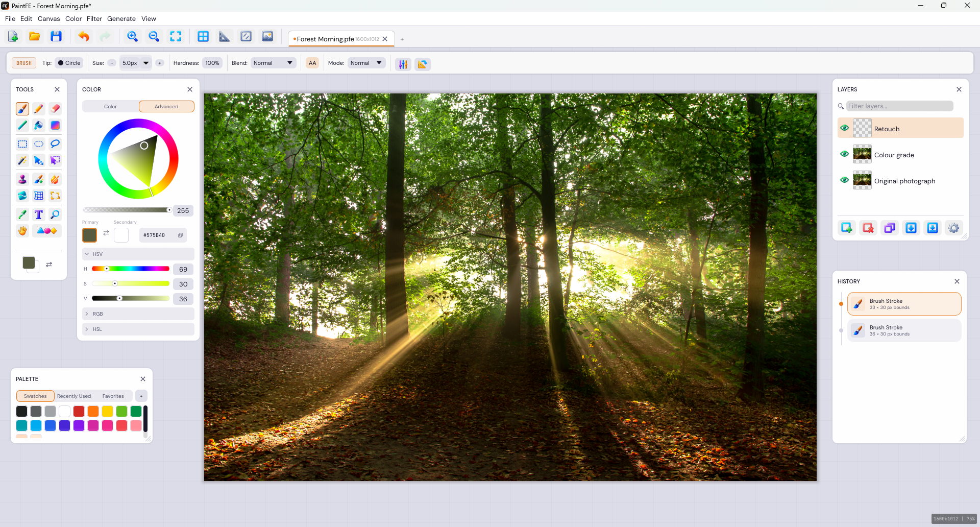
Task: Open the brush size dropdown
Action: 146,63
